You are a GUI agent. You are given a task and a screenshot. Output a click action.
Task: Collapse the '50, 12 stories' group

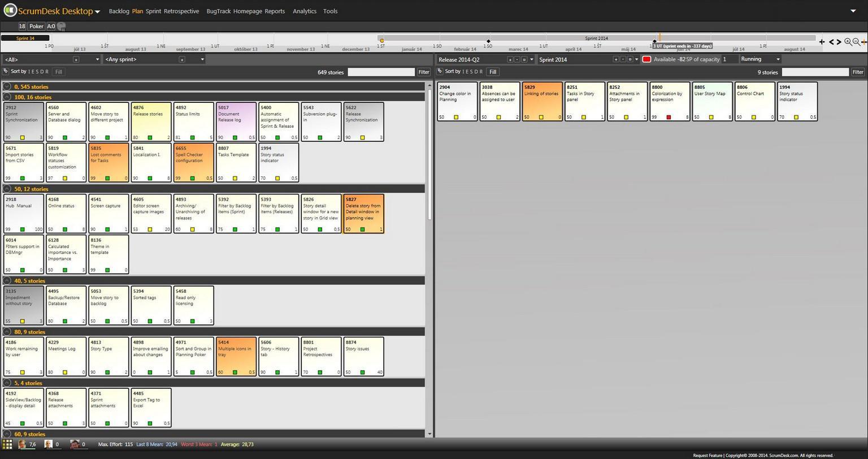[x=7, y=189]
